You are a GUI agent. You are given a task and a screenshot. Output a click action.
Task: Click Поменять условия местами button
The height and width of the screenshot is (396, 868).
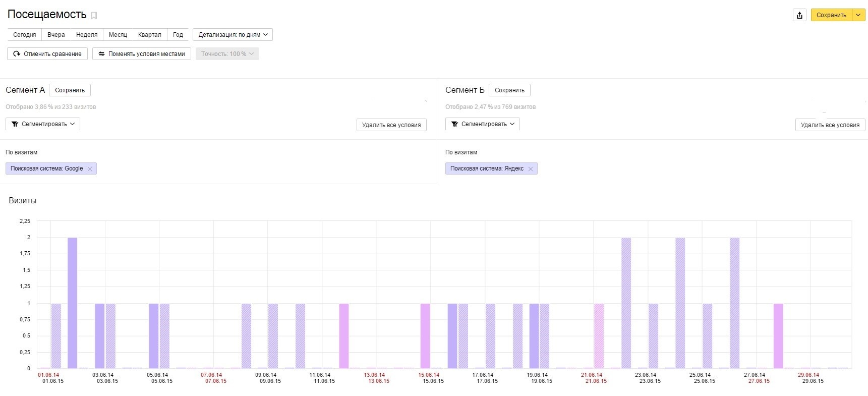click(x=142, y=54)
